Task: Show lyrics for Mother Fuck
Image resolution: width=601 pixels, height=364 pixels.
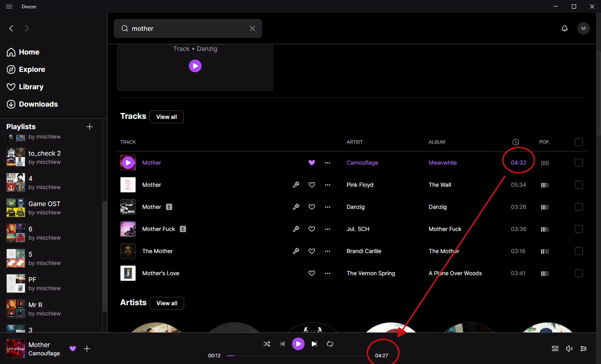Action: click(x=296, y=229)
